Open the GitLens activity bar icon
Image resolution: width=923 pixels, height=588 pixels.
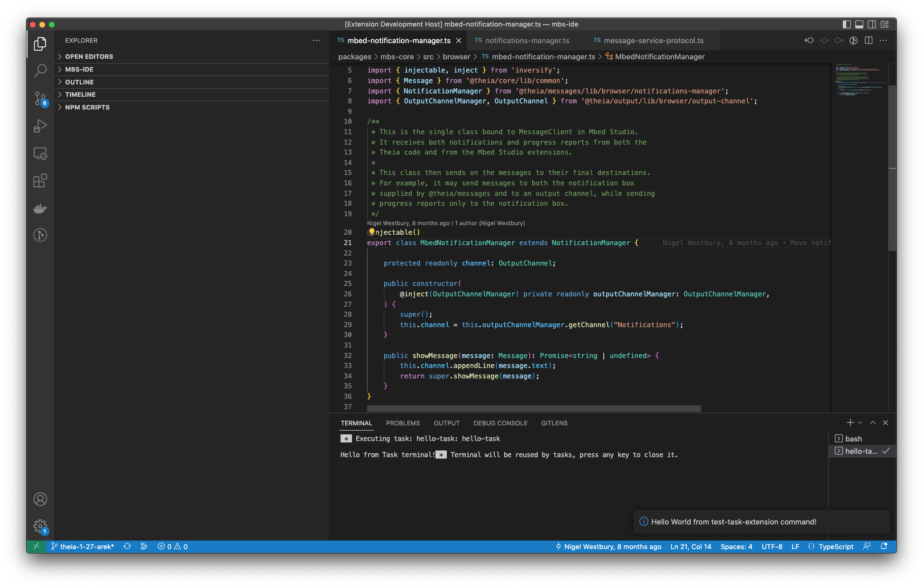click(40, 235)
